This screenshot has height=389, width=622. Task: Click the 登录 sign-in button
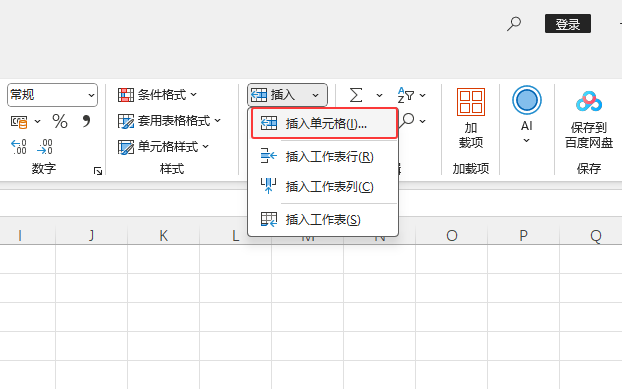point(568,24)
